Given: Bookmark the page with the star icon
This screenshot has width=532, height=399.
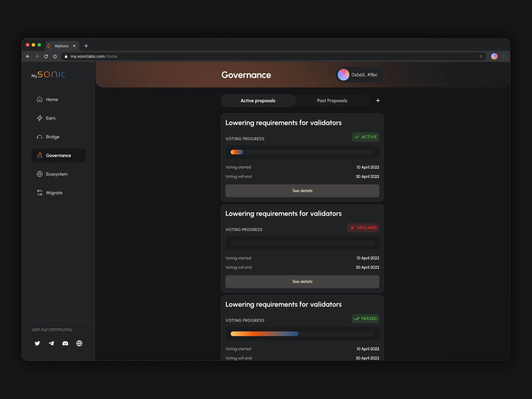Looking at the screenshot, I should click(481, 56).
